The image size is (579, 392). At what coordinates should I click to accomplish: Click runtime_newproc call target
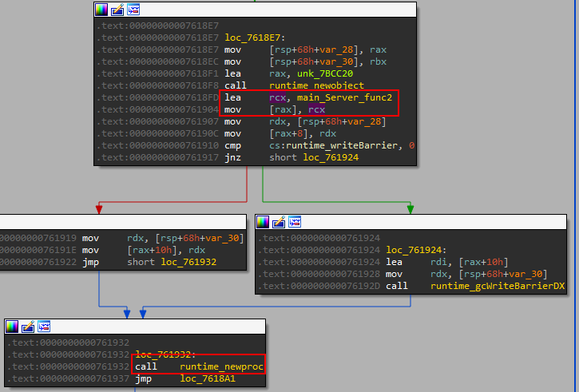221,366
